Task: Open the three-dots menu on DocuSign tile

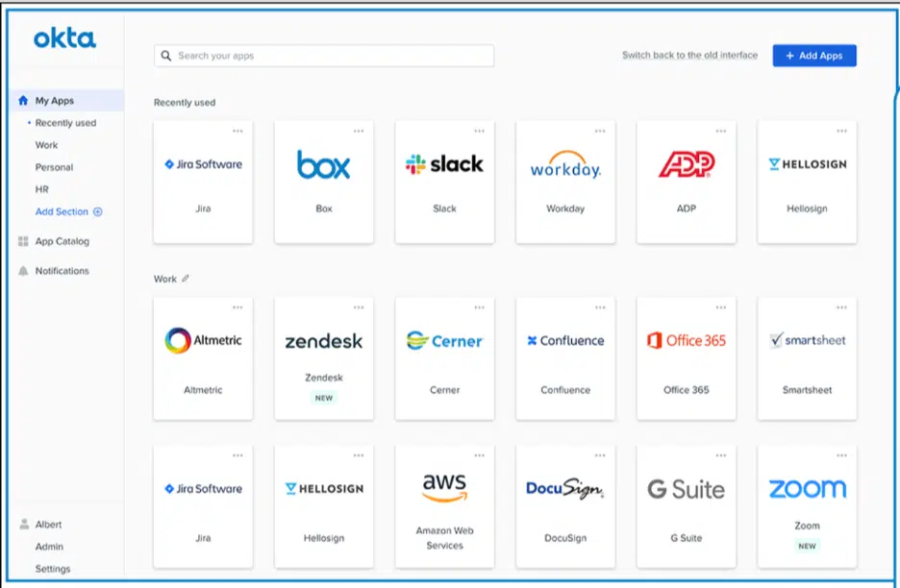Action: (600, 455)
